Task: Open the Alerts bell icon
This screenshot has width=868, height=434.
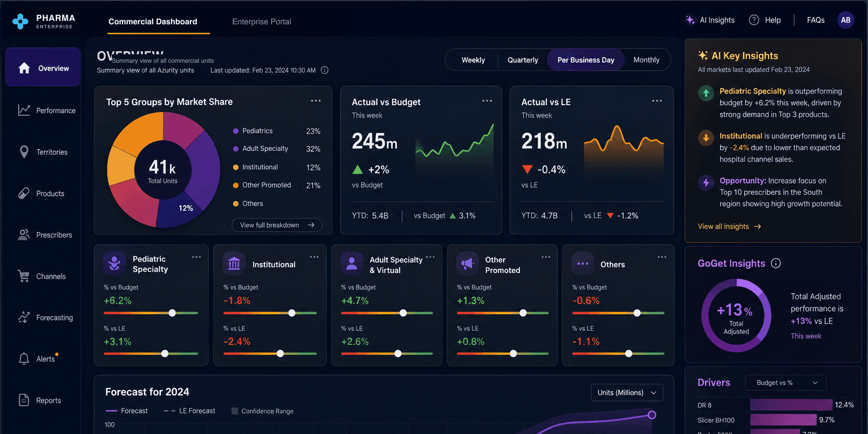Action: pyautogui.click(x=24, y=359)
